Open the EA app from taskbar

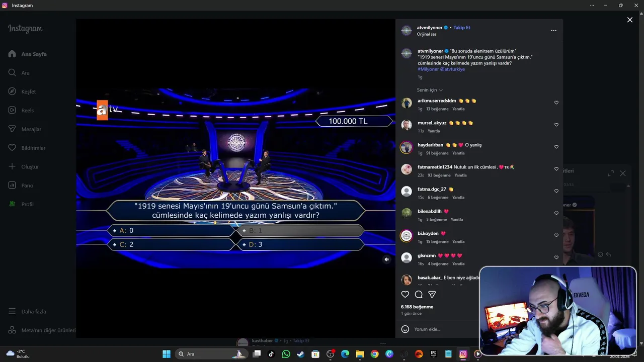(419, 354)
